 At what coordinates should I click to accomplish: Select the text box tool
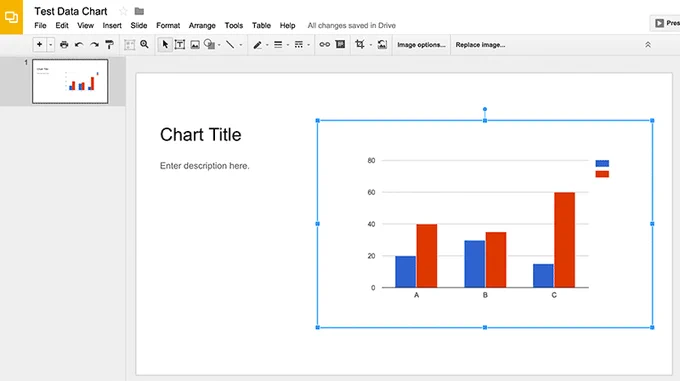click(180, 44)
